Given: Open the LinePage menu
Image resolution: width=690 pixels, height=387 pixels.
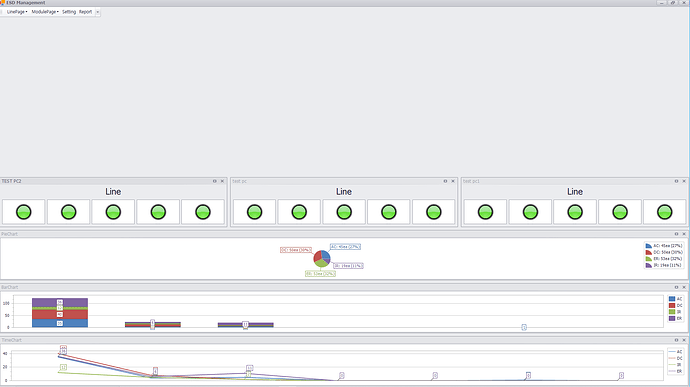Looking at the screenshot, I should coord(17,12).
